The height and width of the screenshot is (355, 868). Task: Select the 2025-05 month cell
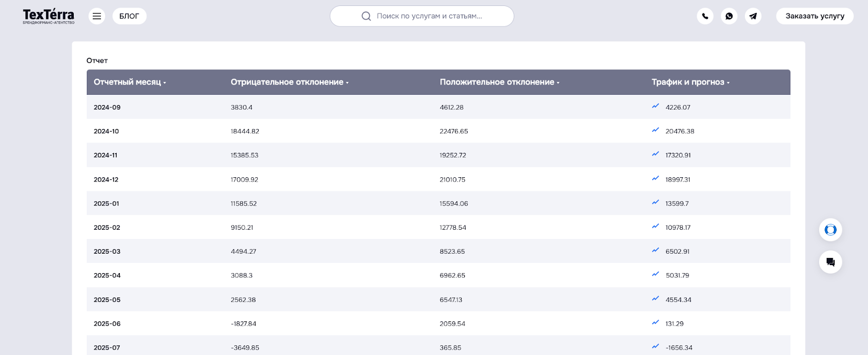coord(107,300)
